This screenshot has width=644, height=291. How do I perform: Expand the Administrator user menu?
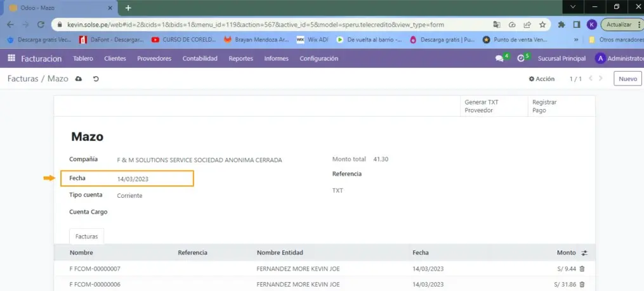(x=619, y=58)
